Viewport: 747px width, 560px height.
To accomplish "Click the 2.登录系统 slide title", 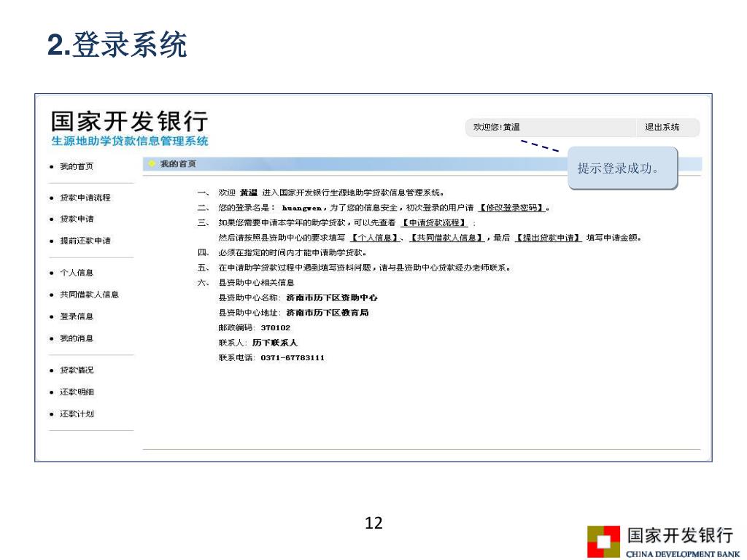I will click(117, 44).
